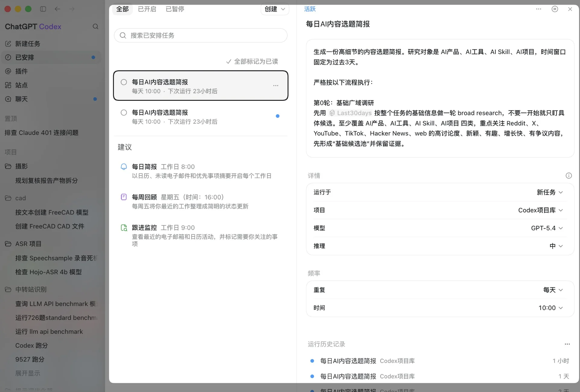Open 创建 FreeCAD CAD 文件
This screenshot has height=392, width=580.
[x=50, y=226]
